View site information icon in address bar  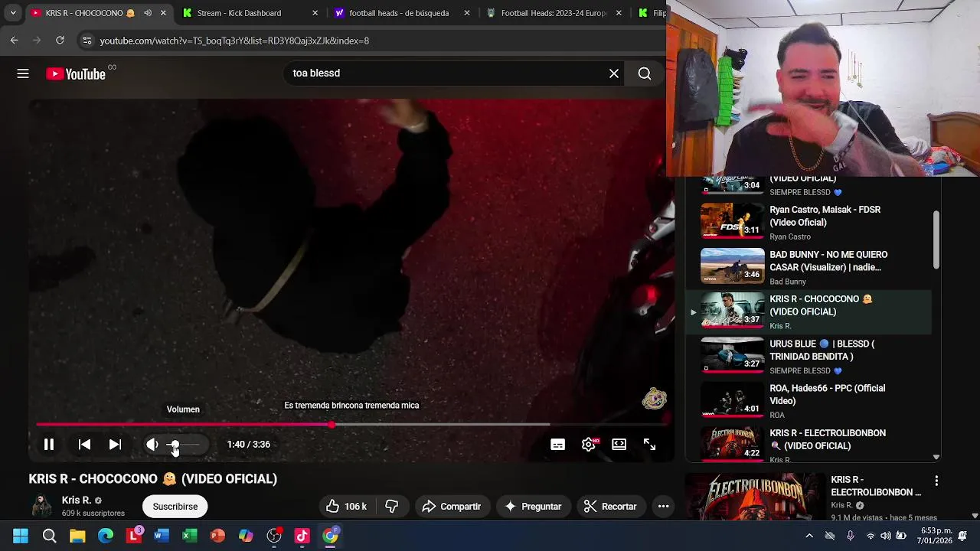coord(87,40)
